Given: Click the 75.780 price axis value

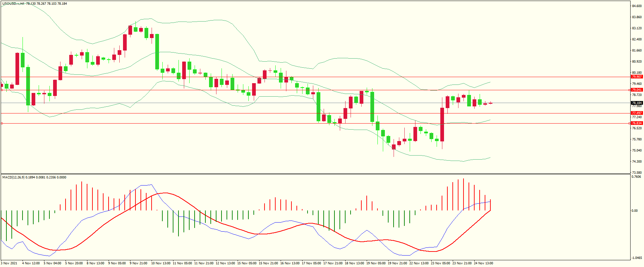Looking at the screenshot, I should (637, 139).
